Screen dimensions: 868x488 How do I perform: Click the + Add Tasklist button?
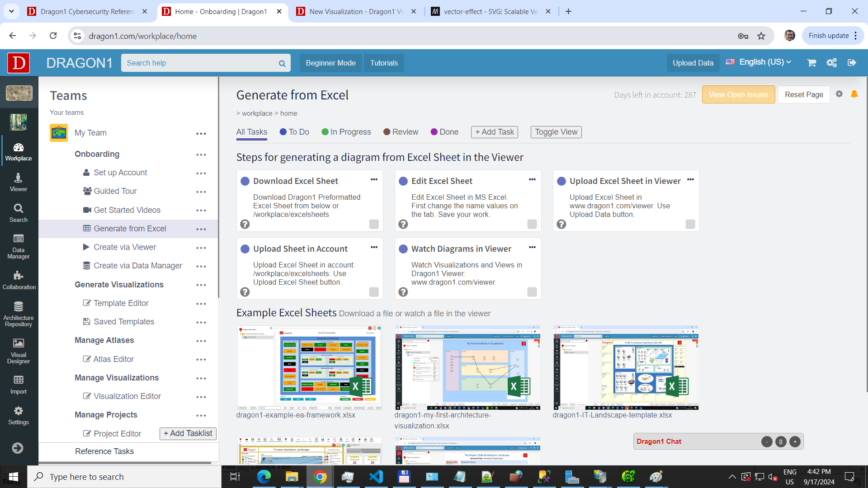[x=188, y=433]
